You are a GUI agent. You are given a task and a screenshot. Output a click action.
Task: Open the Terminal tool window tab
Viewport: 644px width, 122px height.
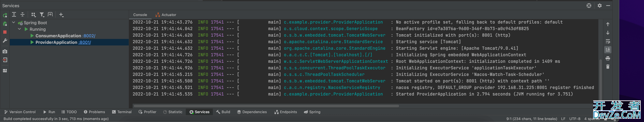122,112
